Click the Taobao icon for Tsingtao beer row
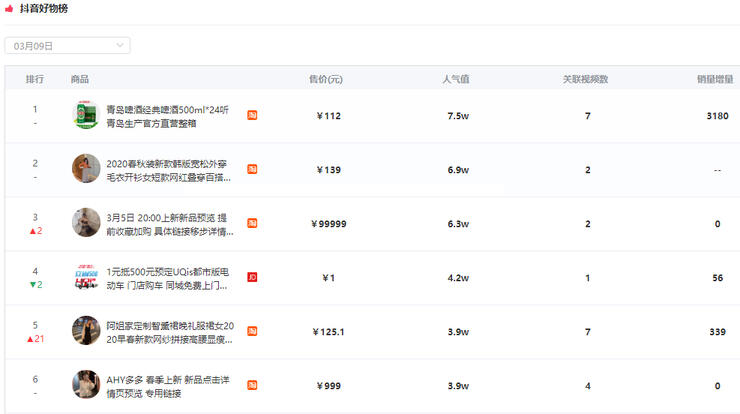The image size is (740, 414). pyautogui.click(x=252, y=116)
